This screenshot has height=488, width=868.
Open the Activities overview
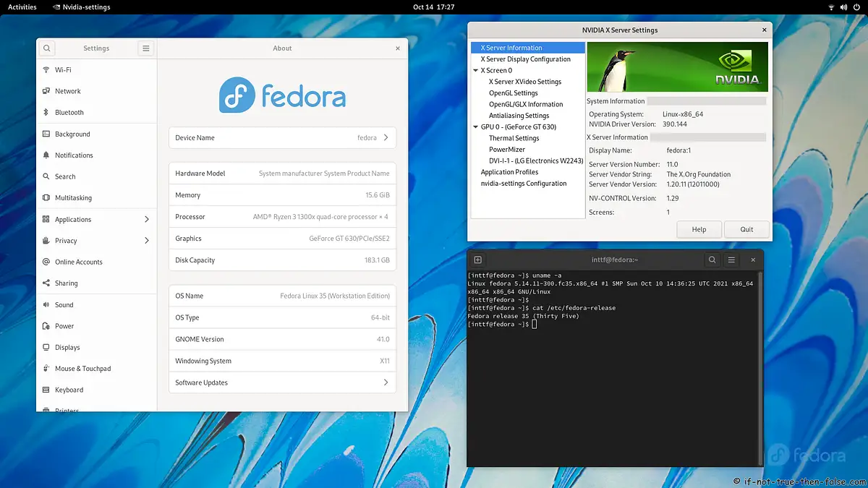click(x=22, y=7)
